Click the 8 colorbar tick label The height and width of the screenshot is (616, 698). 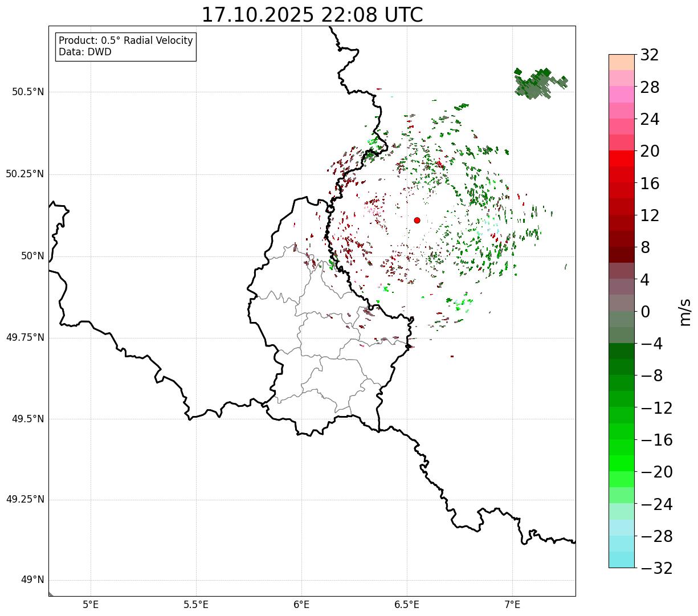[x=646, y=247]
